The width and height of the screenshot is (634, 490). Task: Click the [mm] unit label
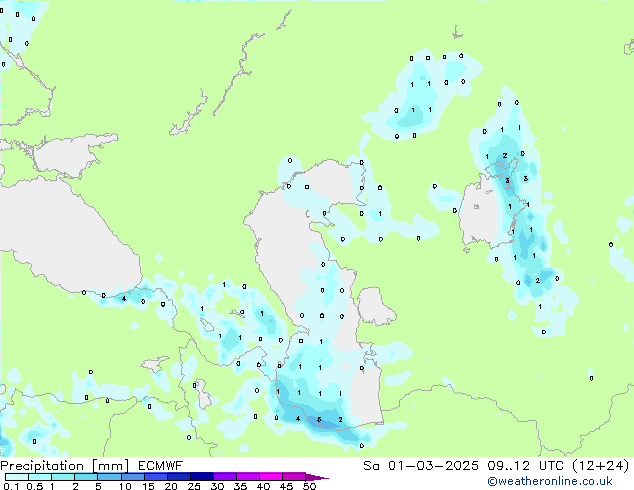click(111, 466)
